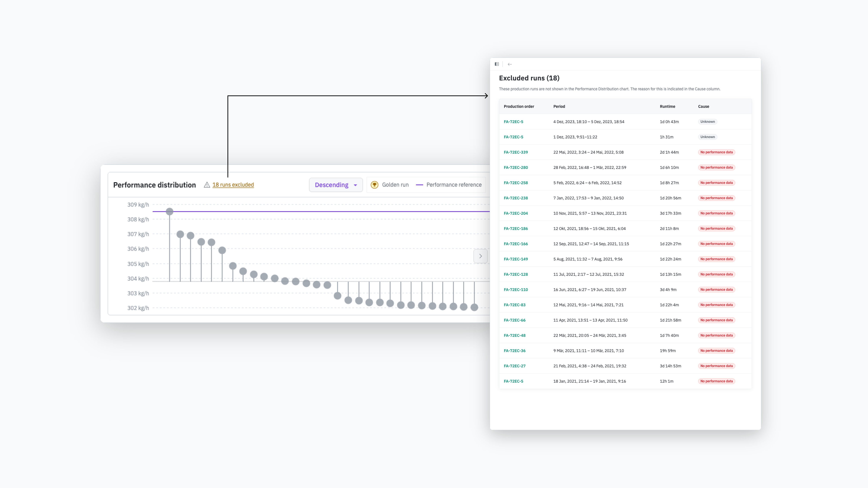Click the Period column header
The width and height of the screenshot is (868, 488).
point(559,106)
